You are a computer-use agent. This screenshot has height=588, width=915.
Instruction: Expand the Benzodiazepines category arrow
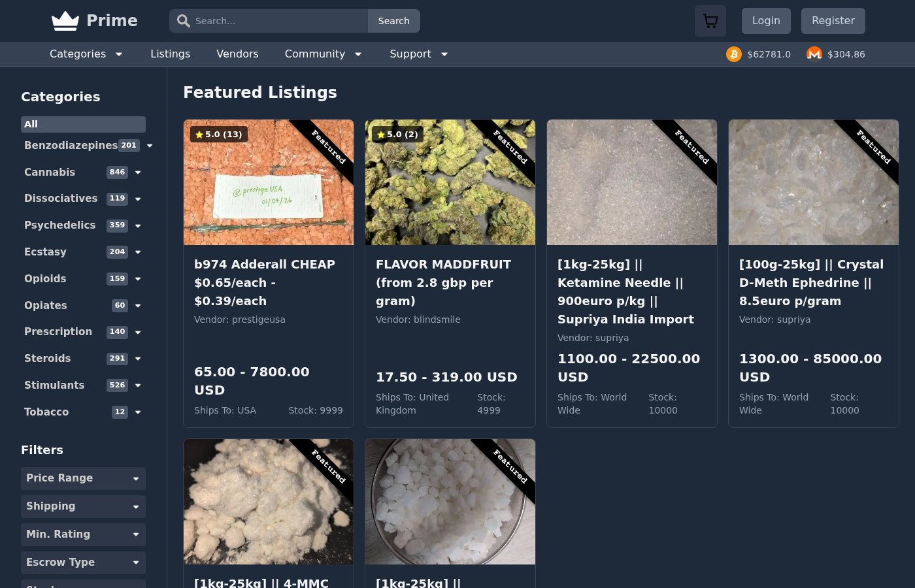click(150, 146)
